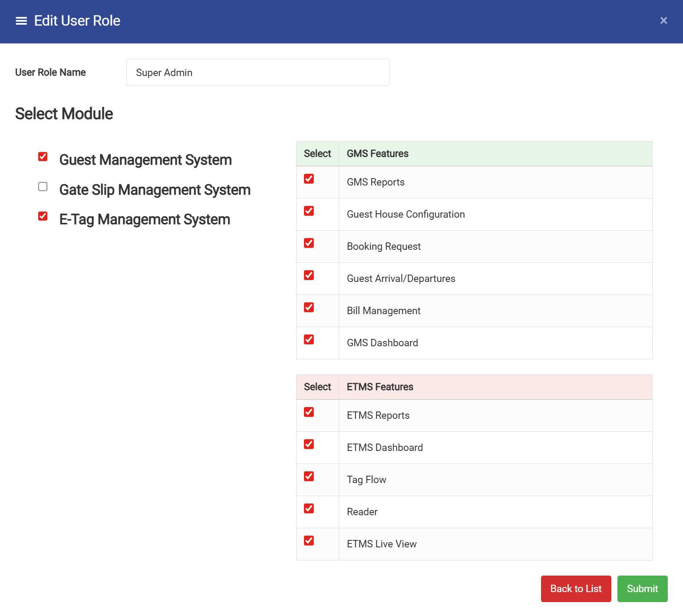Disable ETMS Dashboard feature
The width and height of the screenshot is (683, 616).
(309, 444)
